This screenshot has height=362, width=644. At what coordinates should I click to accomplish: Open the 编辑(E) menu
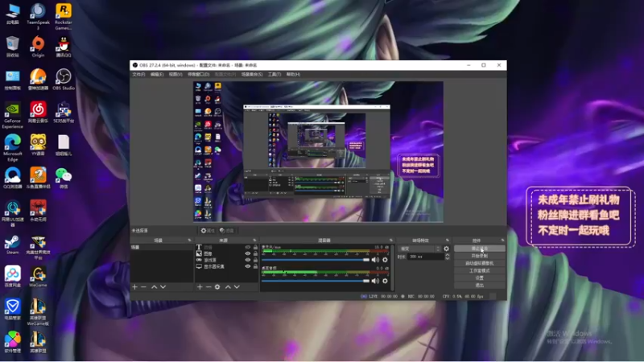[x=157, y=74]
